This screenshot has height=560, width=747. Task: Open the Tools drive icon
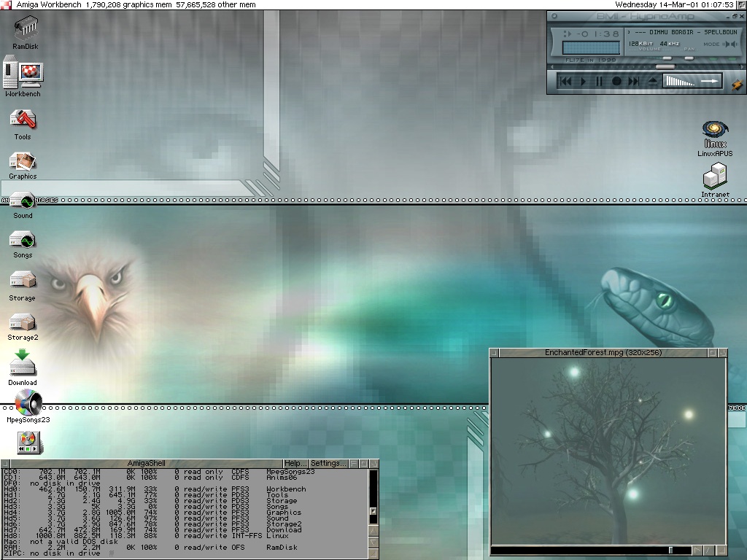coord(23,120)
